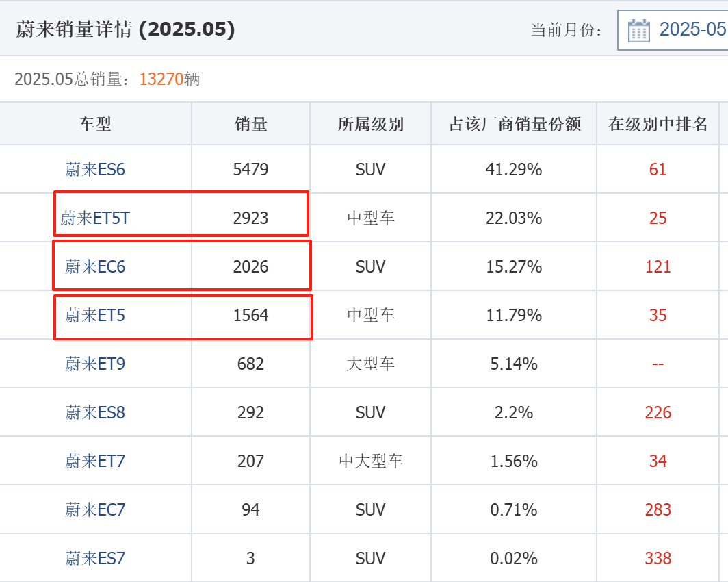Click ES6 class ranking number 61
728x582 pixels.
coord(658,170)
